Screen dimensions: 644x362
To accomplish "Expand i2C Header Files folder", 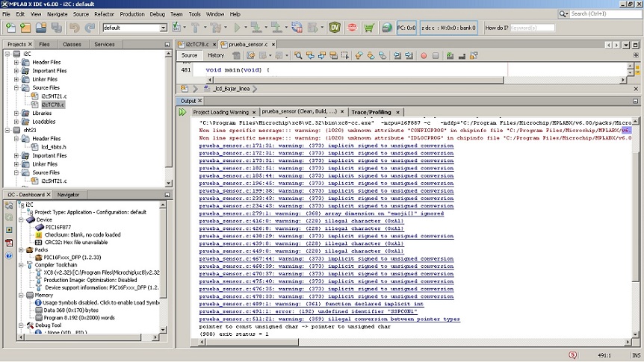I will pyautogui.click(x=16, y=63).
